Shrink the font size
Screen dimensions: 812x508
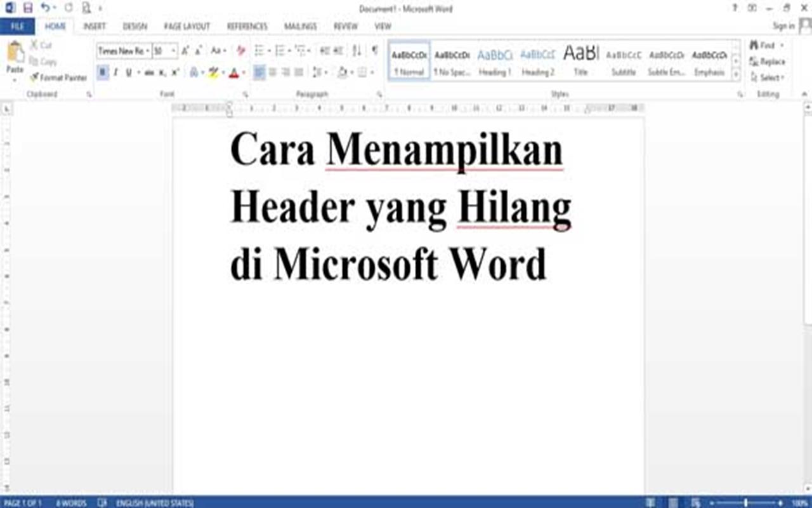(198, 51)
